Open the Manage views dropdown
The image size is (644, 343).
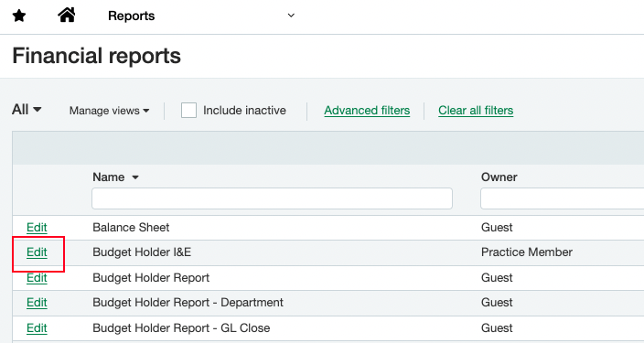click(x=109, y=111)
